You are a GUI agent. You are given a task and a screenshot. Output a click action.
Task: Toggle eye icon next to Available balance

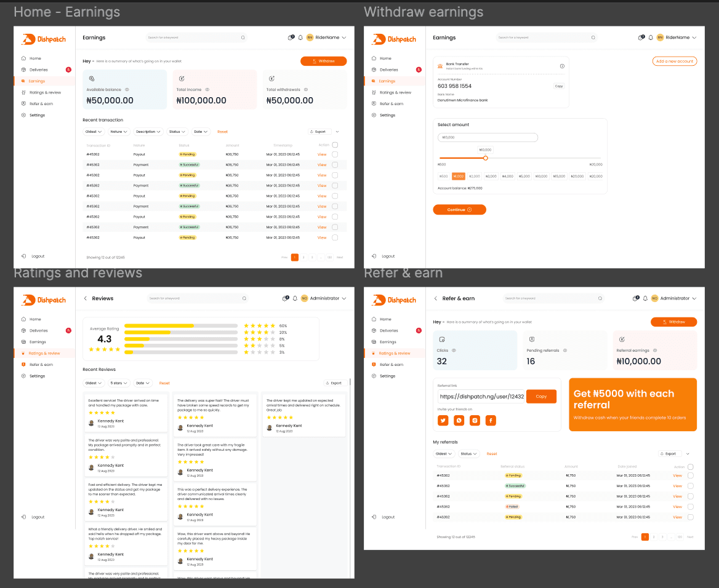[127, 89]
